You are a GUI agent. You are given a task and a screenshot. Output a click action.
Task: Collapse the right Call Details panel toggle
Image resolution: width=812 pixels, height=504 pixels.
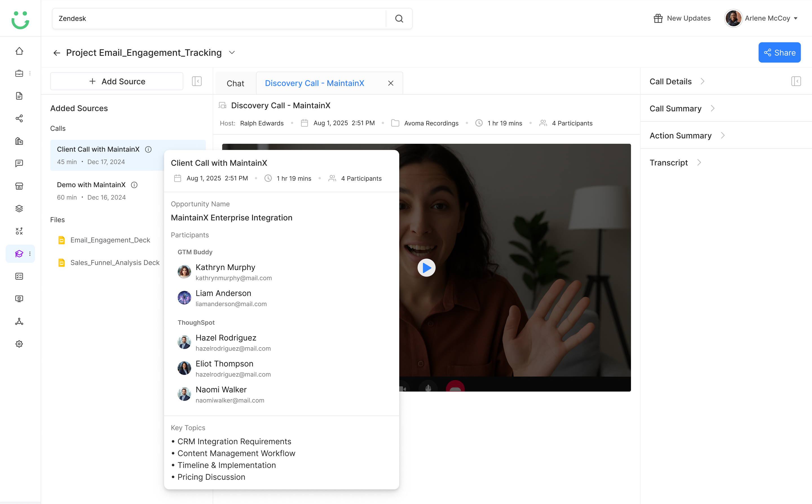click(796, 81)
